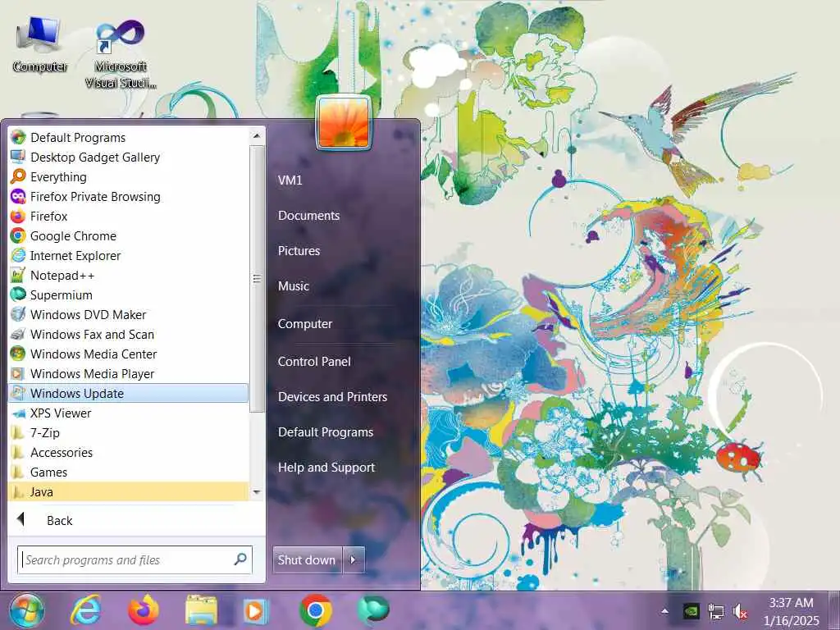Expand the Java folder
The height and width of the screenshot is (630, 840).
[x=128, y=492]
